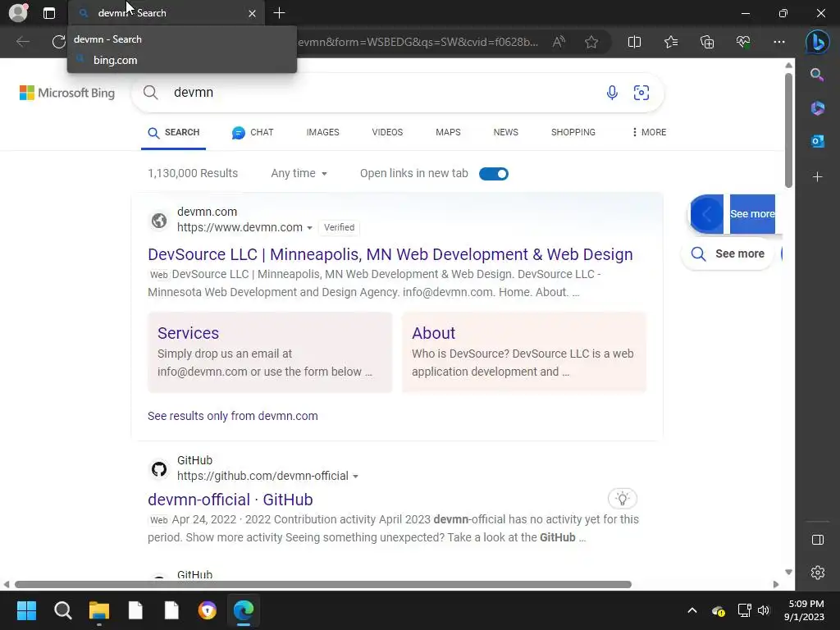
Task: See results only from devmn.com
Action: pos(232,416)
